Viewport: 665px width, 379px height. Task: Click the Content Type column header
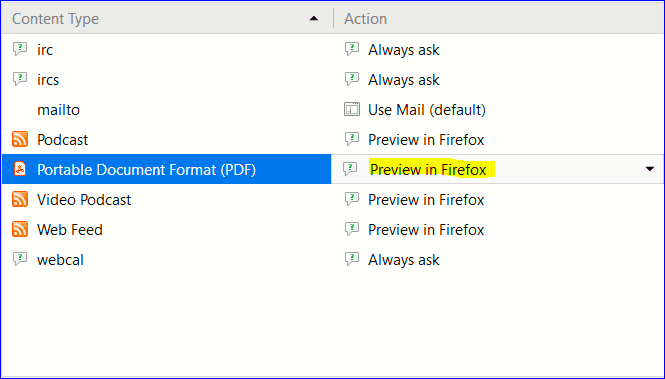coord(56,19)
